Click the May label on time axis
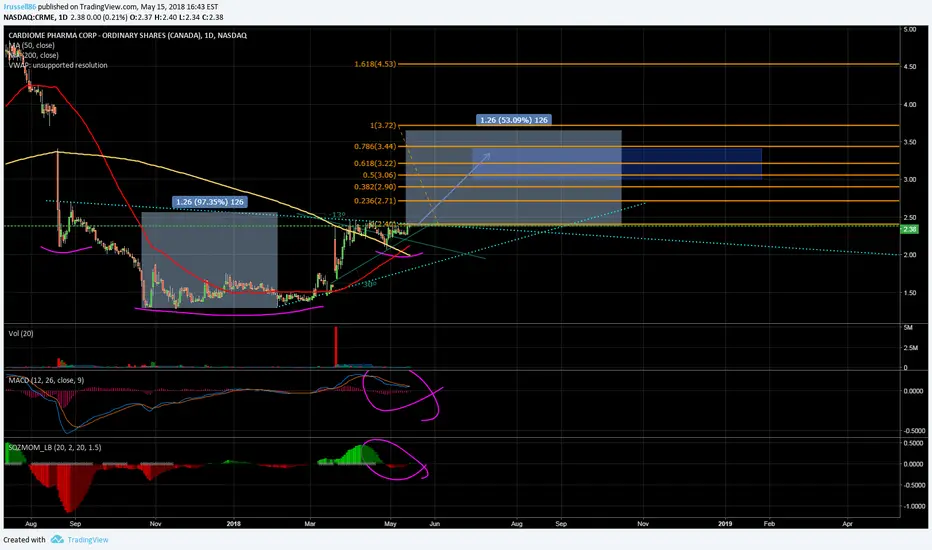Image resolution: width=932 pixels, height=550 pixels. (391, 524)
